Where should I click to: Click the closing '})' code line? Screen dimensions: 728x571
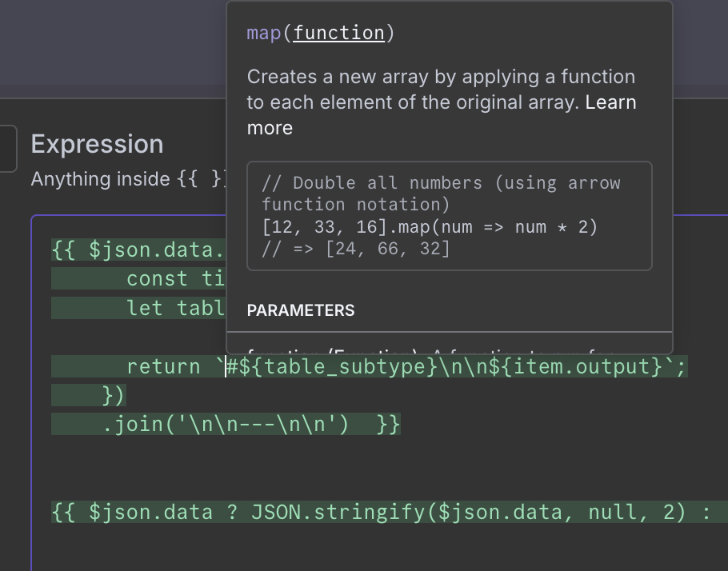(x=114, y=396)
